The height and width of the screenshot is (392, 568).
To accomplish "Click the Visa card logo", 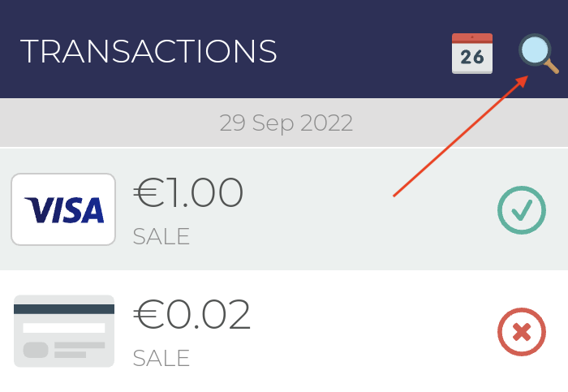I will (x=63, y=209).
